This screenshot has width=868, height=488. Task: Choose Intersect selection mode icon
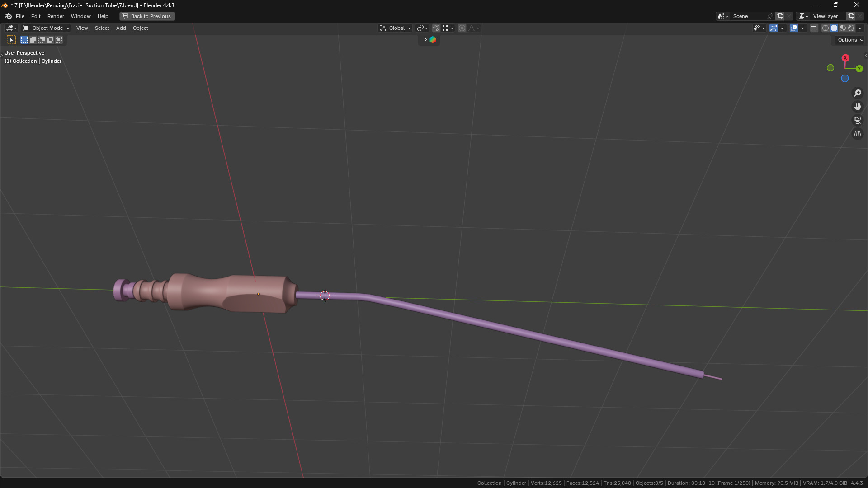tap(59, 40)
